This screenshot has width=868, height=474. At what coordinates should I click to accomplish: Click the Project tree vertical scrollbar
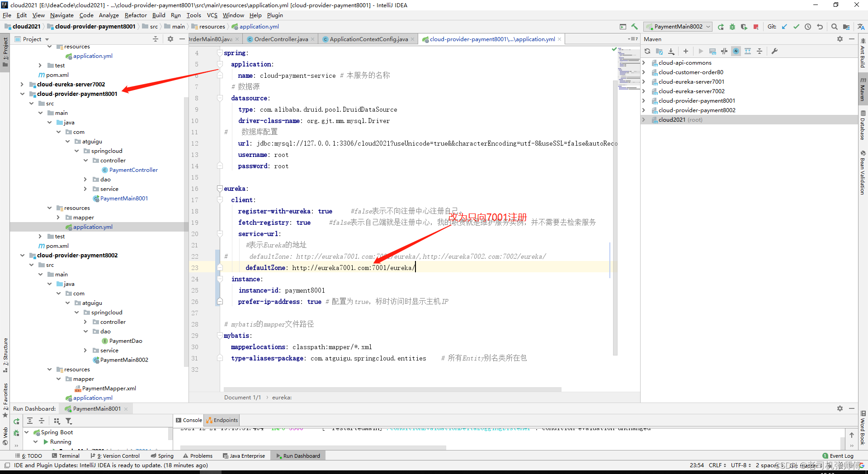pos(186,231)
